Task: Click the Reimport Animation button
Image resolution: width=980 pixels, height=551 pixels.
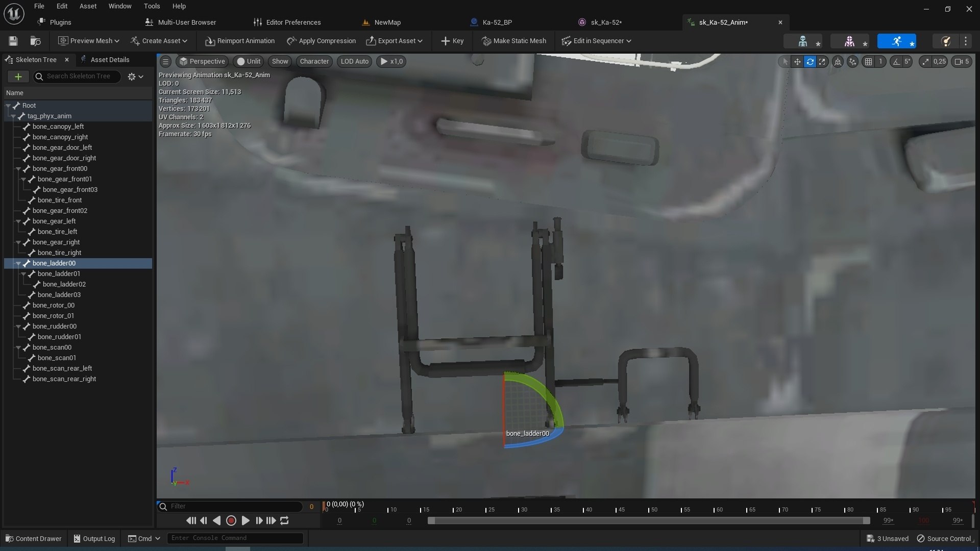Action: 240,41
